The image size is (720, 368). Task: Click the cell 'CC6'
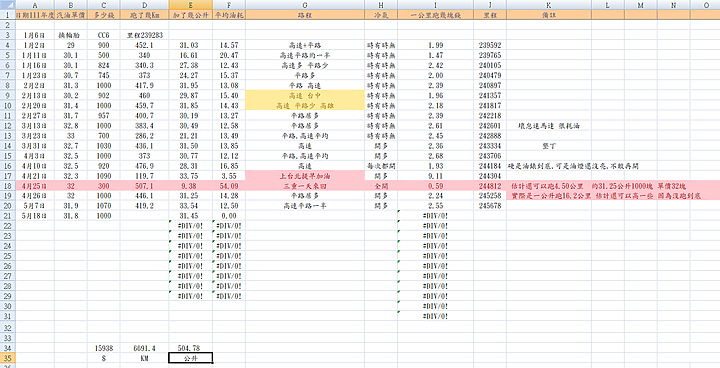point(104,35)
